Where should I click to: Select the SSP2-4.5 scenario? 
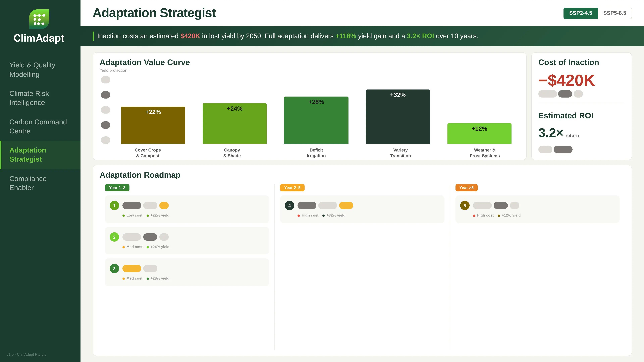click(x=581, y=13)
